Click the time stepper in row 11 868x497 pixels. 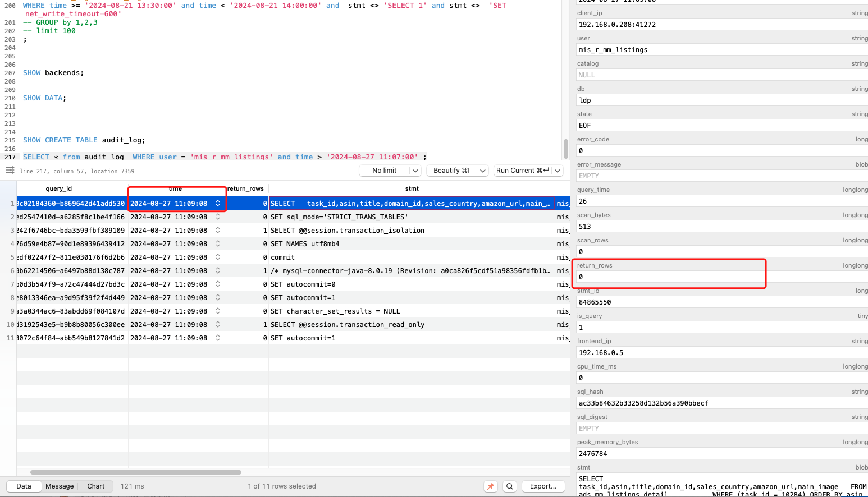(218, 338)
